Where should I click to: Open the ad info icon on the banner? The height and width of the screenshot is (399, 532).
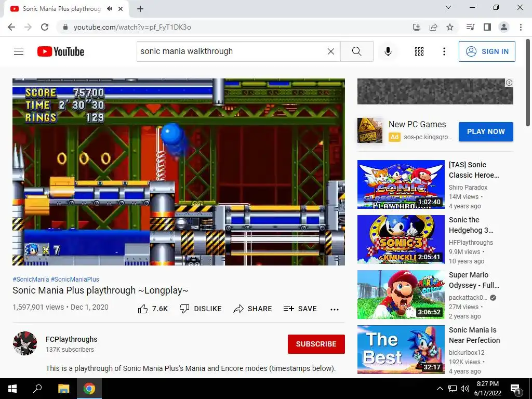tap(509, 83)
